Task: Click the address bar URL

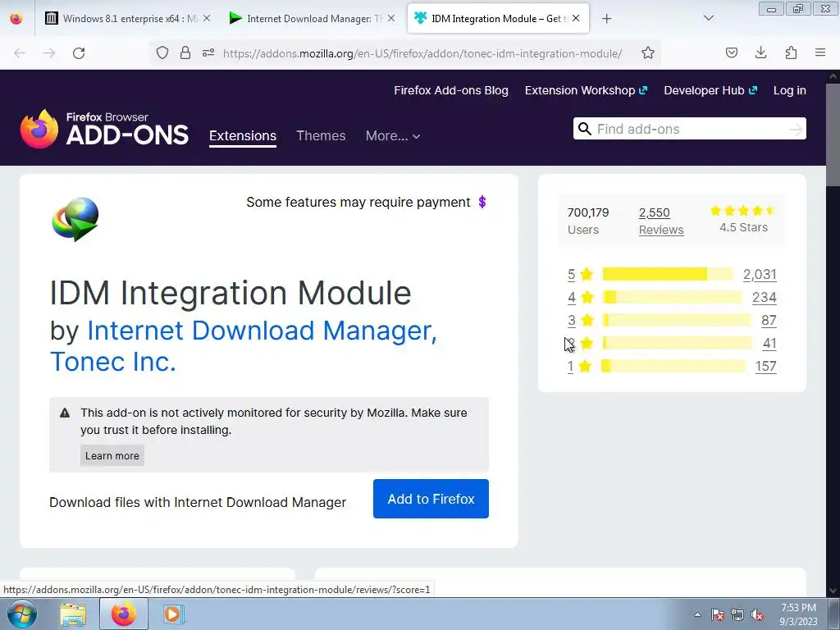Action: coord(422,53)
